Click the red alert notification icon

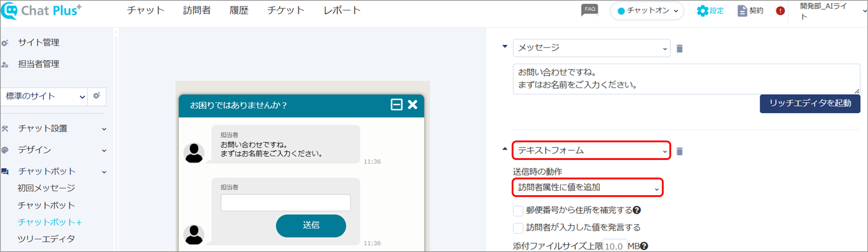click(780, 11)
